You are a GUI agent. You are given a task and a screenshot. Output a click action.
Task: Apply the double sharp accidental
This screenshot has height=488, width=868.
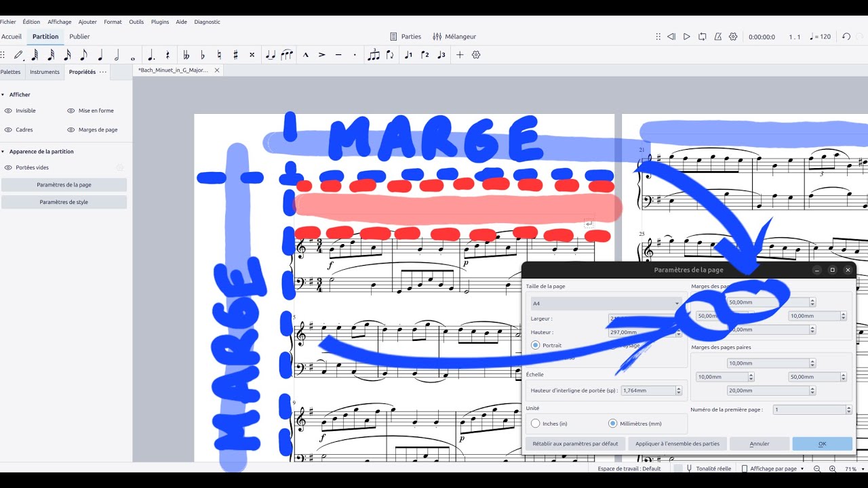coord(252,55)
